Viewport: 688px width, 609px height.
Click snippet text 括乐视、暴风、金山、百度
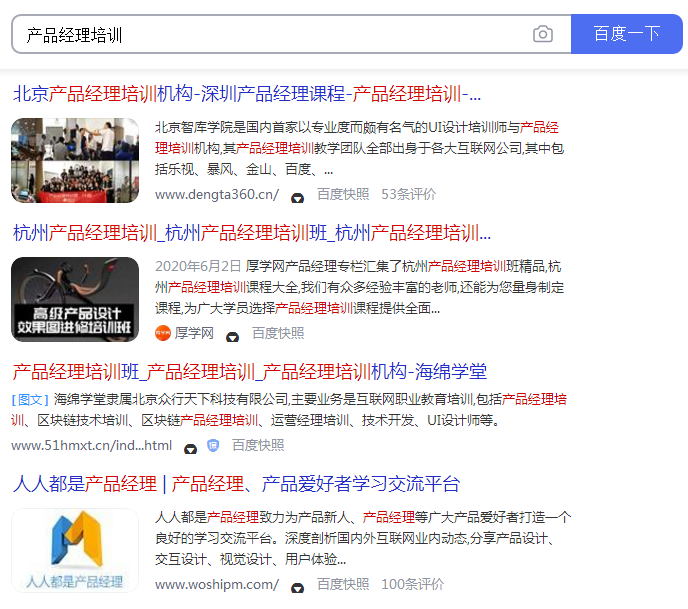coord(233,169)
